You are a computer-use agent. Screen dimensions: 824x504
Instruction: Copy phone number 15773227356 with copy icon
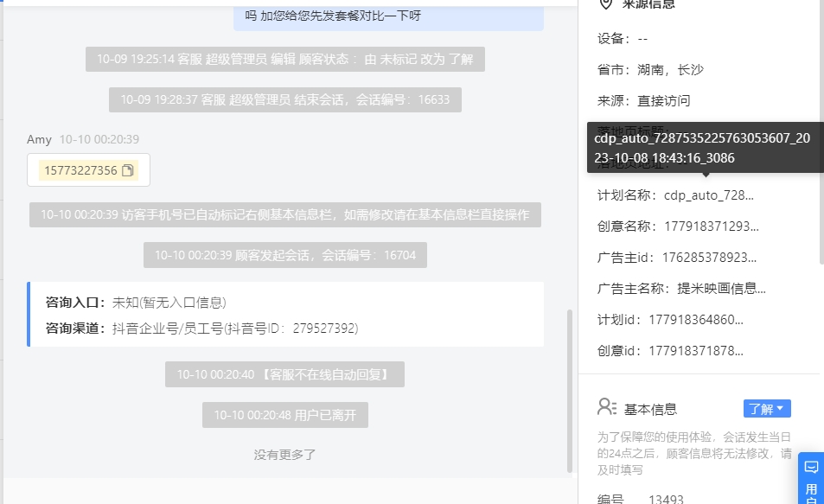point(128,170)
